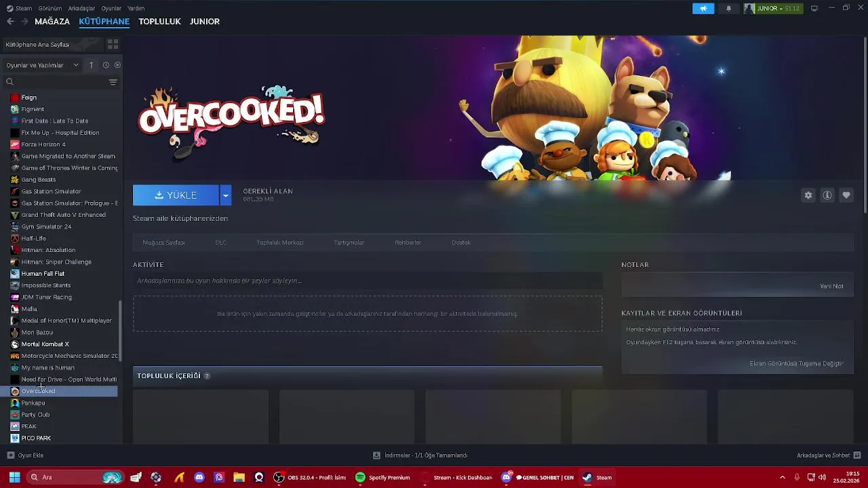Click Yeni Not button
868x488 pixels.
click(831, 286)
